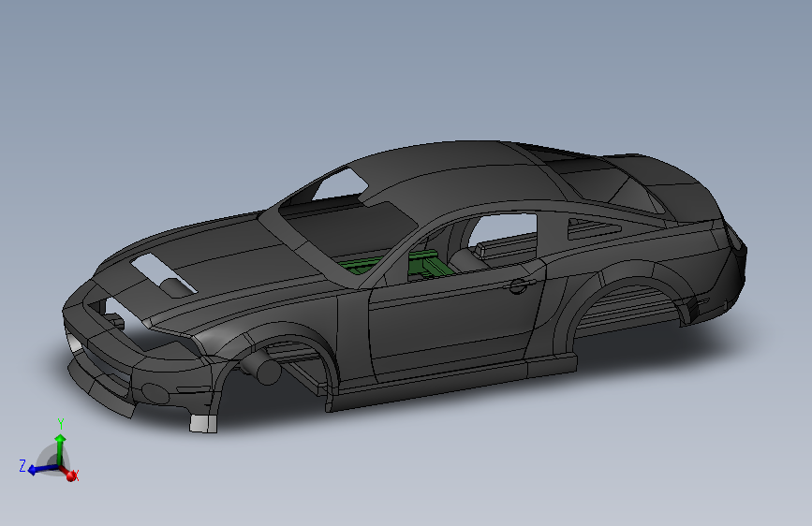Select the rear quarter window louver
The image size is (812, 526).
[596, 229]
